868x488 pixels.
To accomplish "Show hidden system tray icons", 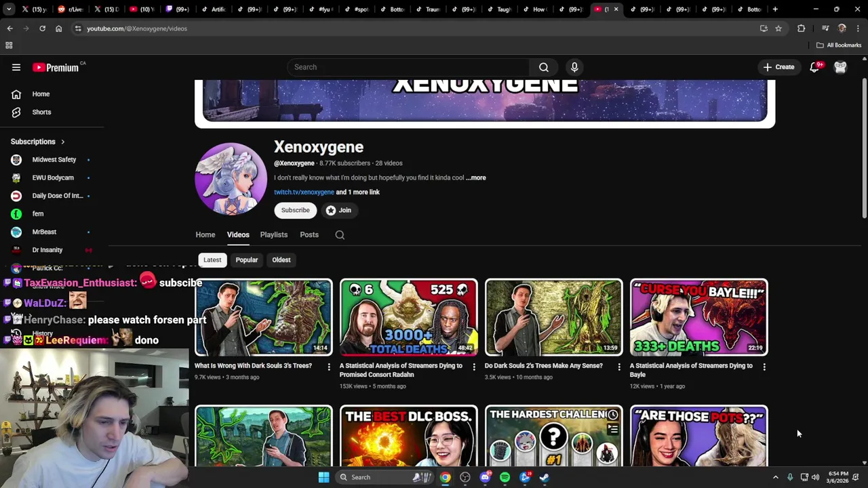I will pyautogui.click(x=776, y=477).
